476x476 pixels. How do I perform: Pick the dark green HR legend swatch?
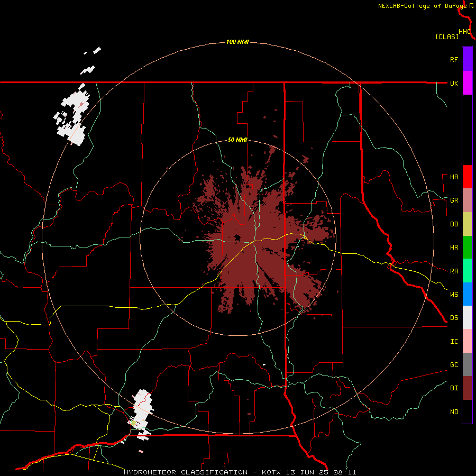point(467,248)
